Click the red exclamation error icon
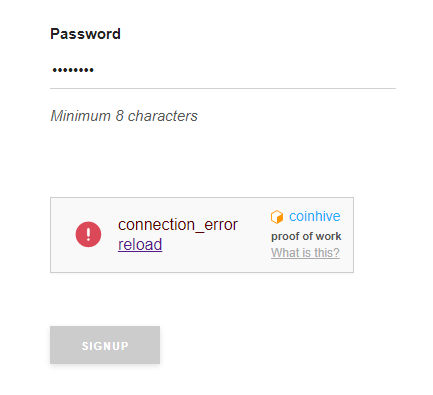The height and width of the screenshot is (395, 433). (x=88, y=234)
